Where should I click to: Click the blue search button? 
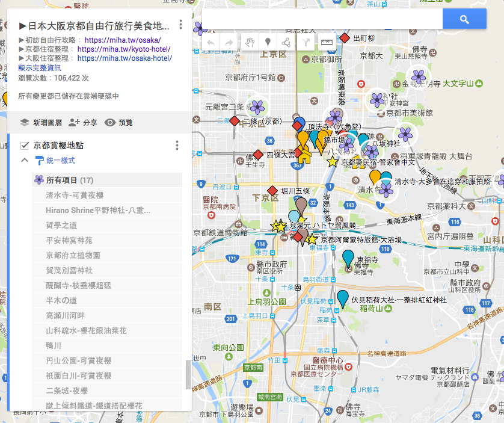tap(464, 19)
